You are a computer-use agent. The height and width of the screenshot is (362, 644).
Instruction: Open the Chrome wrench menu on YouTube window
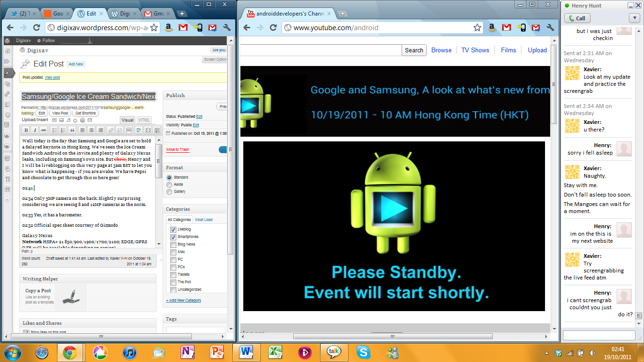[550, 28]
